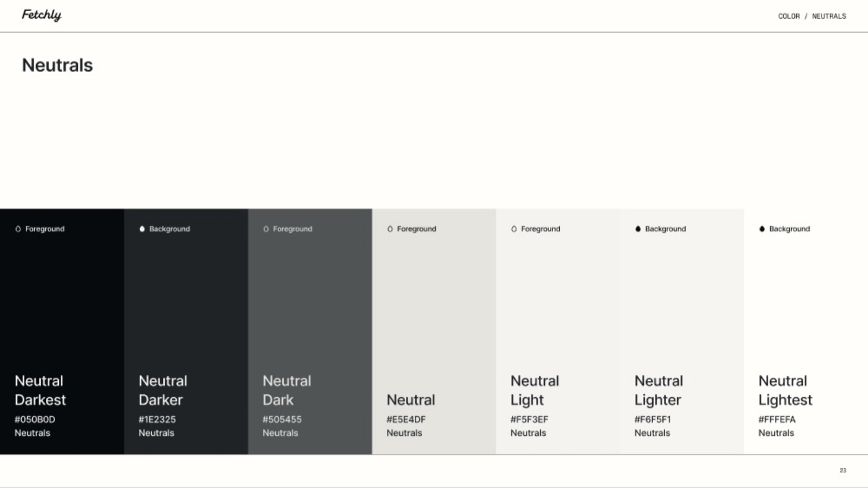Click the large "Neutrals" page heading
868x488 pixels.
click(57, 65)
